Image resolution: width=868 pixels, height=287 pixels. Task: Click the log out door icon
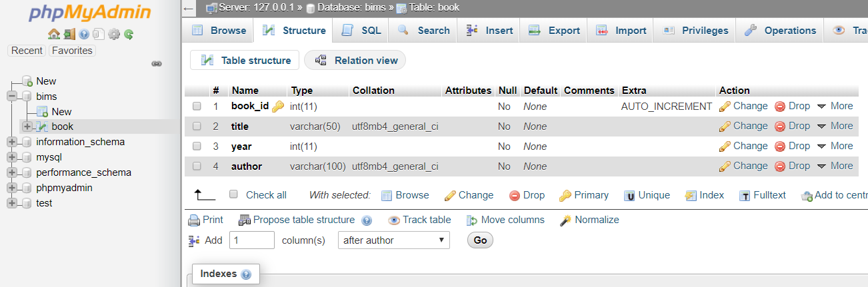69,34
